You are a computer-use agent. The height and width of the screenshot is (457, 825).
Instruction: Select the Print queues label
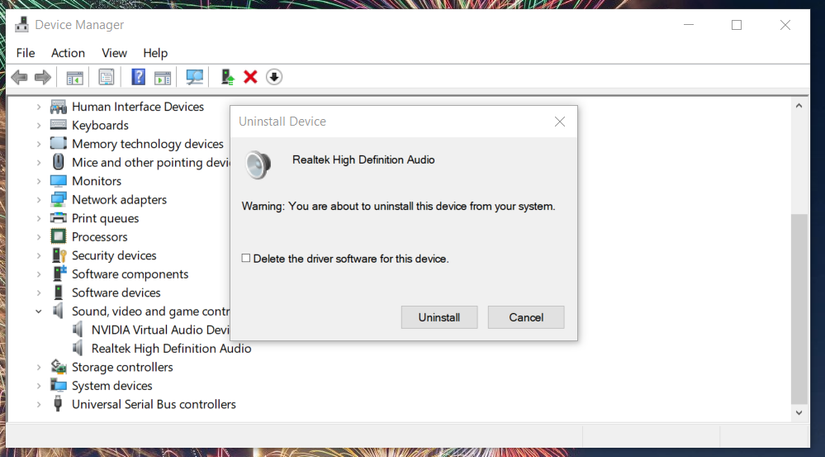105,218
